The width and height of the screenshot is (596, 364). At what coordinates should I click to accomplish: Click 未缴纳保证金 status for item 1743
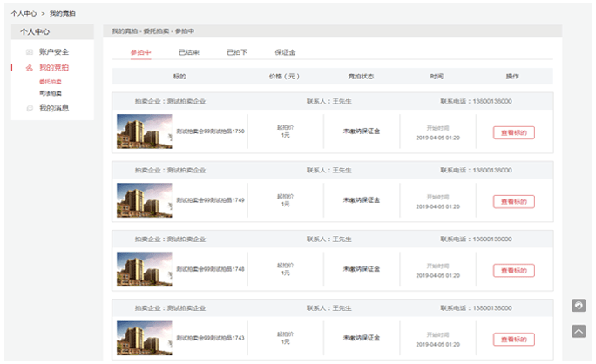[362, 338]
